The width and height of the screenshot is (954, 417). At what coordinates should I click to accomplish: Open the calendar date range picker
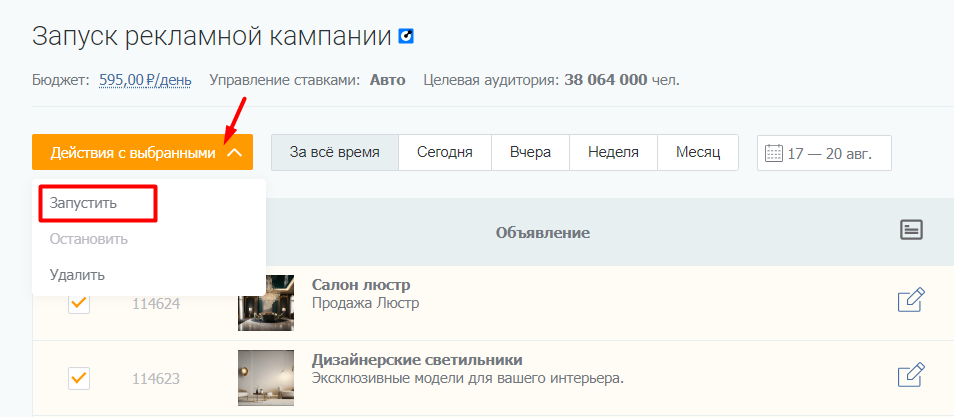point(823,153)
